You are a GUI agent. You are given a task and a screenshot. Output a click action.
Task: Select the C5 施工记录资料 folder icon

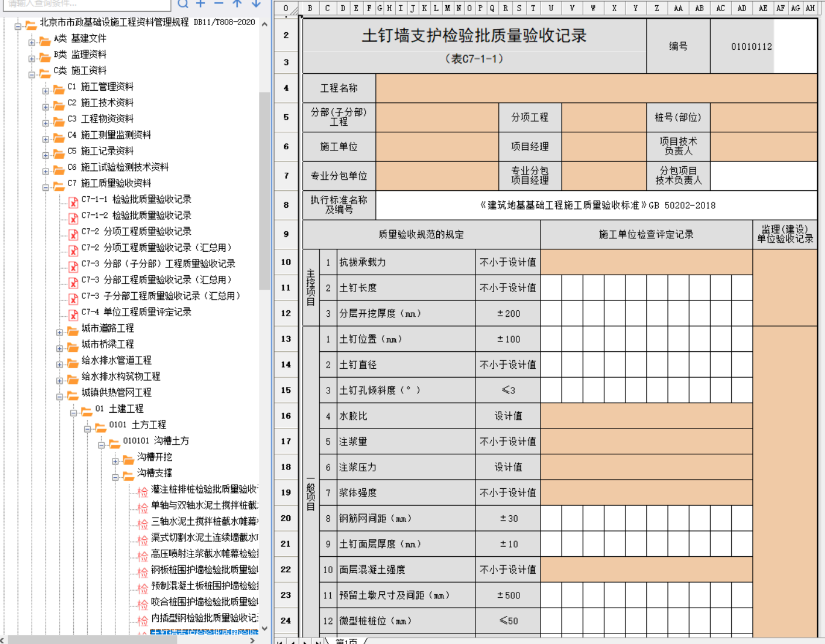pos(59,154)
